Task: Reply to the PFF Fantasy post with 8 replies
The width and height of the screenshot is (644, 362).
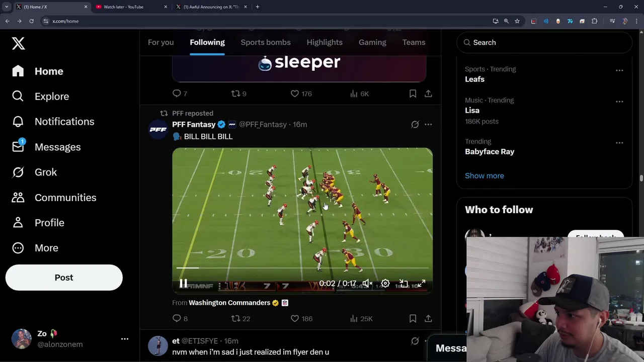Action: [180, 318]
